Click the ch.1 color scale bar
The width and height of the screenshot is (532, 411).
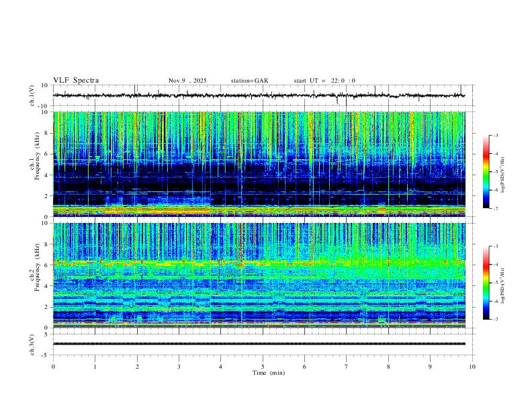click(x=486, y=172)
